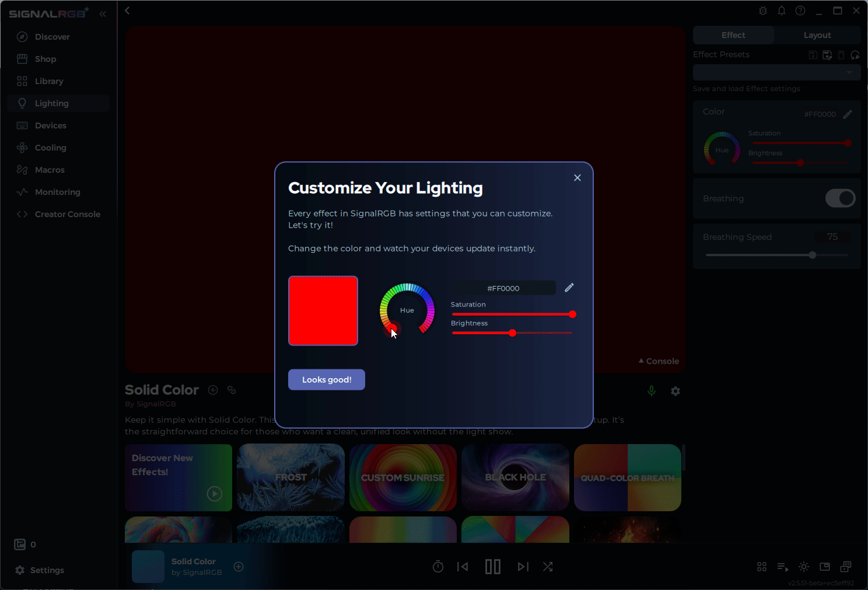Enable shuffle in the playback bar
Image resolution: width=868 pixels, height=590 pixels.
pyautogui.click(x=547, y=566)
